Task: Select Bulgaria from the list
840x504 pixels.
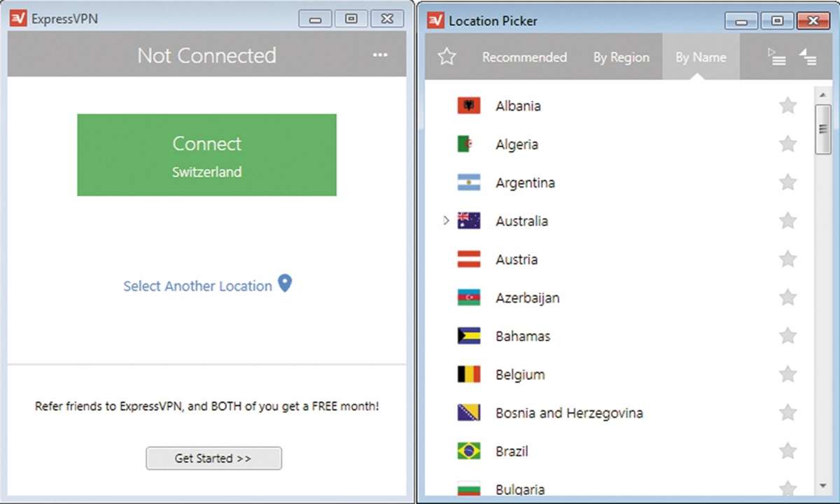Action: coord(520,489)
